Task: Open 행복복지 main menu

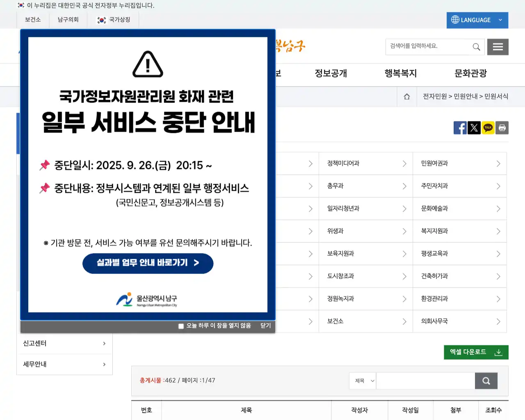Action: coord(401,73)
